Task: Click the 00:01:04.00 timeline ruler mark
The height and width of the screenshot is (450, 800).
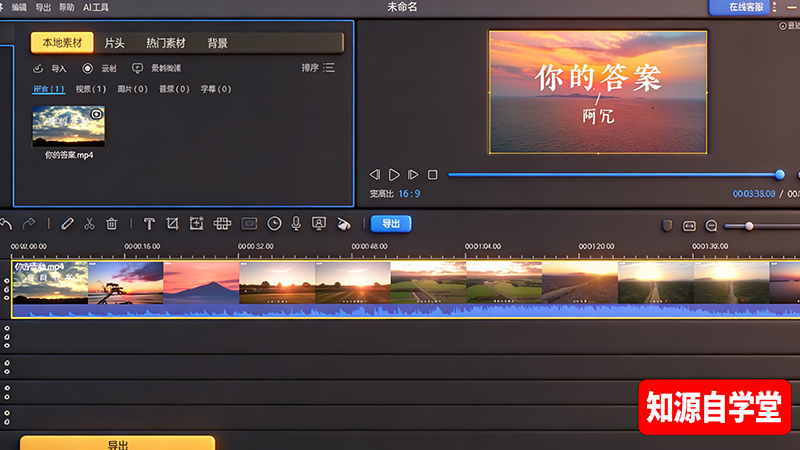Action: click(483, 246)
